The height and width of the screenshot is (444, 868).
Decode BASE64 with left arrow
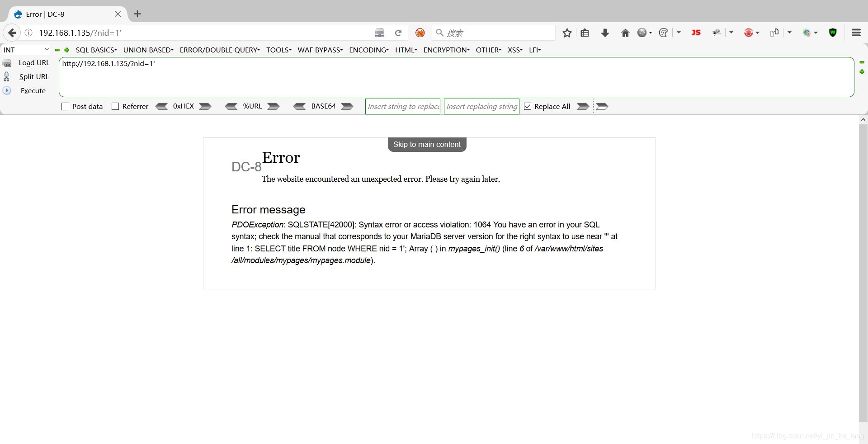coord(299,106)
